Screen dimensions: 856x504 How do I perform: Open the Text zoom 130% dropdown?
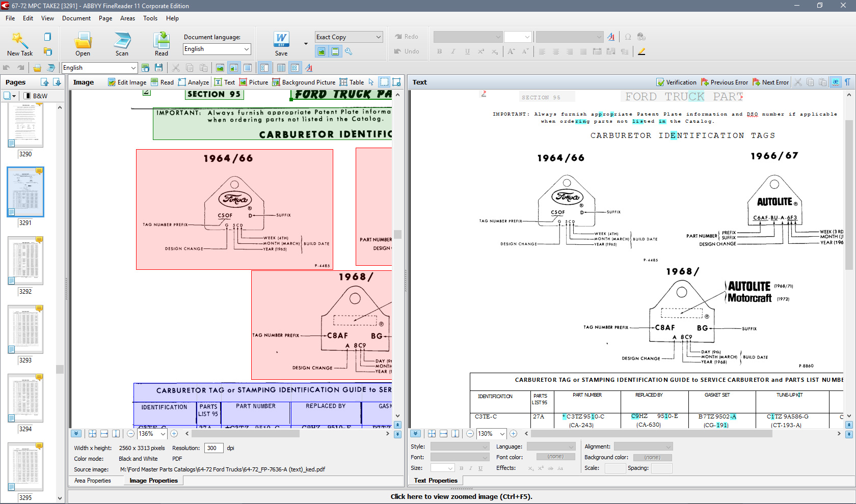point(492,434)
